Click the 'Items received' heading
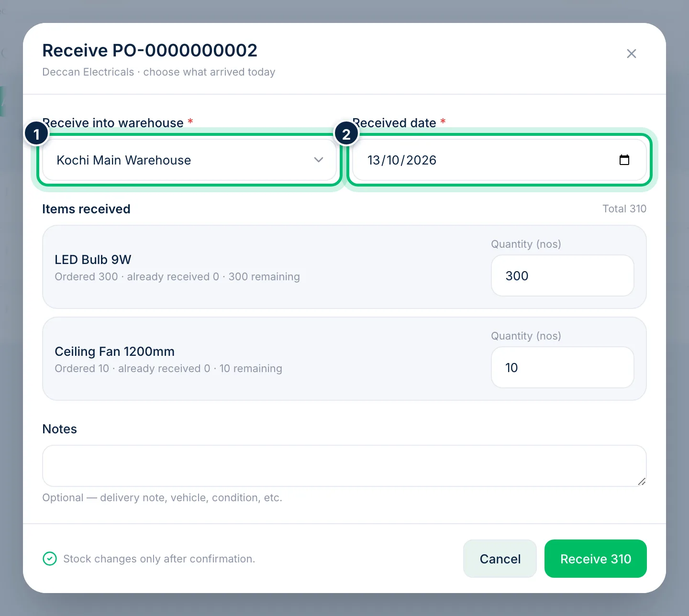 point(86,209)
